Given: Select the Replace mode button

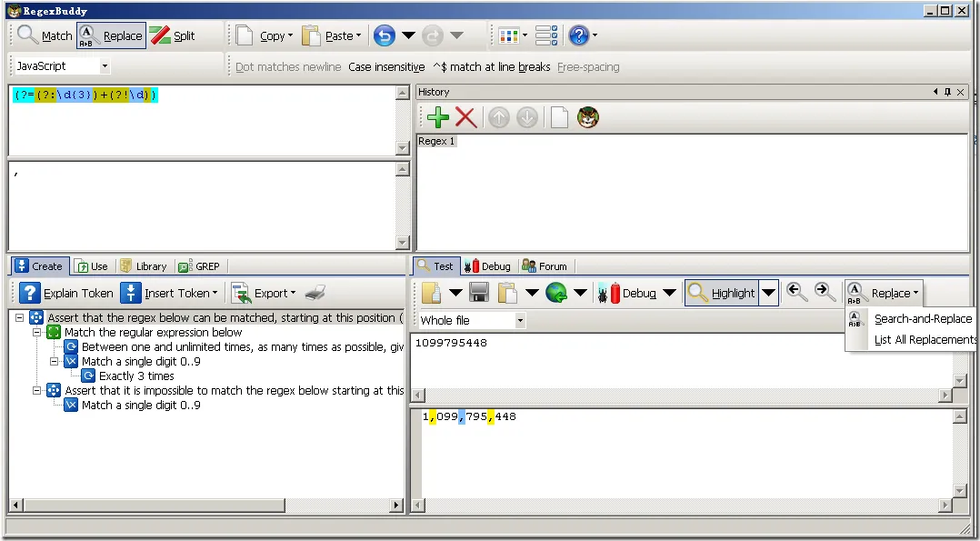Looking at the screenshot, I should point(111,35).
